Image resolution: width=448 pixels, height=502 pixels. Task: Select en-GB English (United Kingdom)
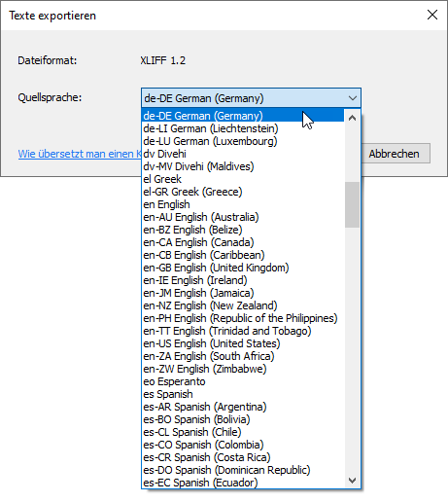pyautogui.click(x=243, y=268)
